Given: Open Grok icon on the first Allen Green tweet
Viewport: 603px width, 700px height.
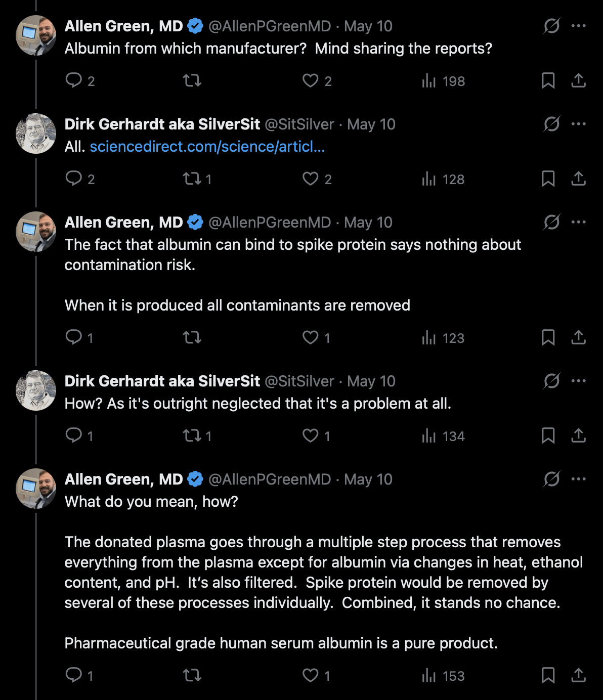Looking at the screenshot, I should point(551,26).
